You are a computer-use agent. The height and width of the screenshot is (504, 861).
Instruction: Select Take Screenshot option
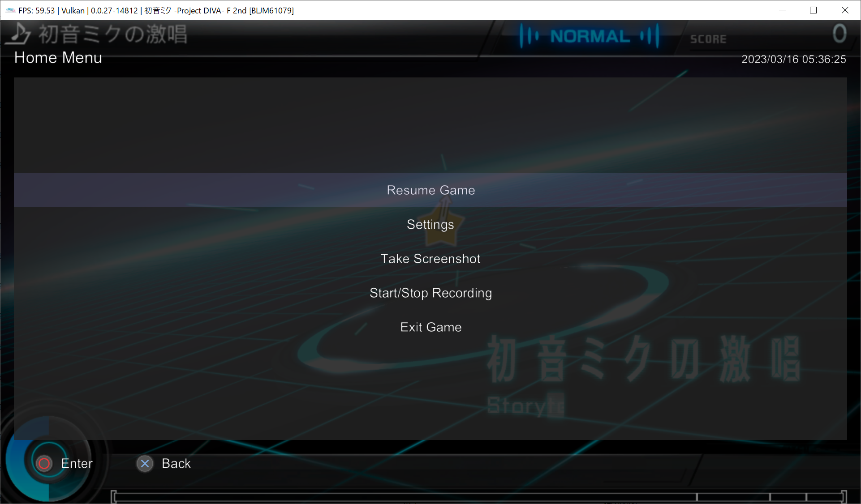point(431,258)
